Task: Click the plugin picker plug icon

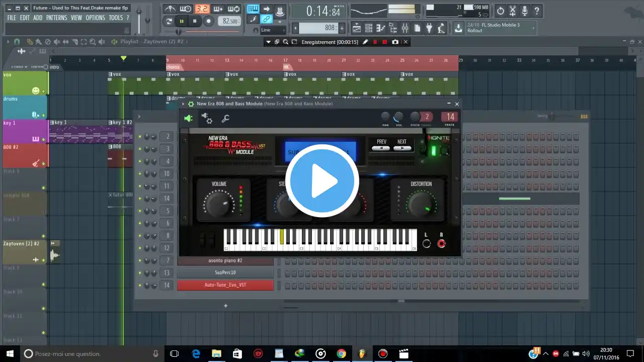Action: (430, 28)
